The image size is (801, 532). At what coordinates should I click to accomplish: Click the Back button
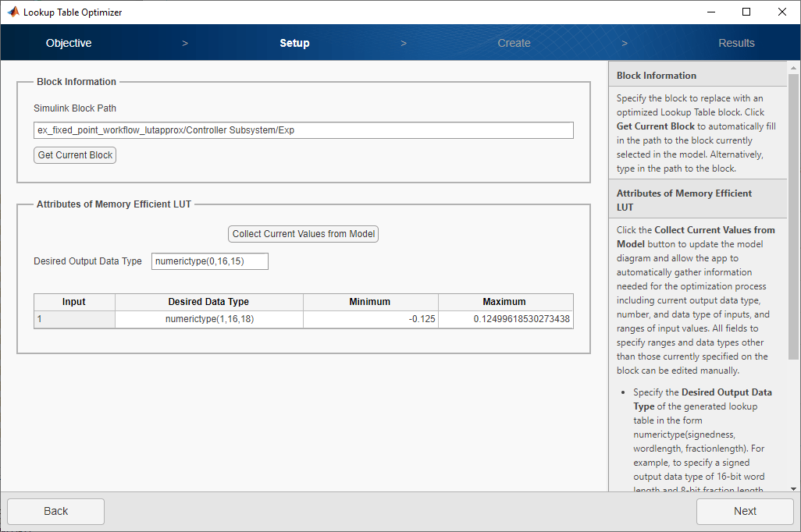coord(55,511)
